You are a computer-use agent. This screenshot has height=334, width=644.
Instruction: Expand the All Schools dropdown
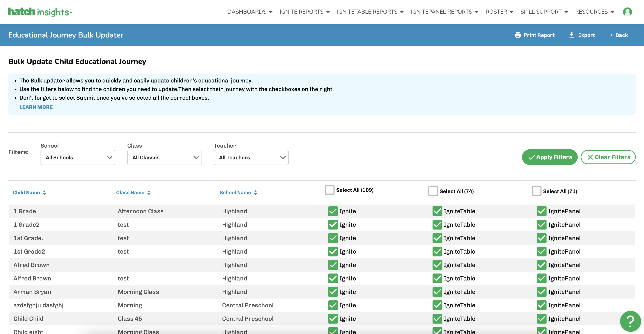coord(78,157)
